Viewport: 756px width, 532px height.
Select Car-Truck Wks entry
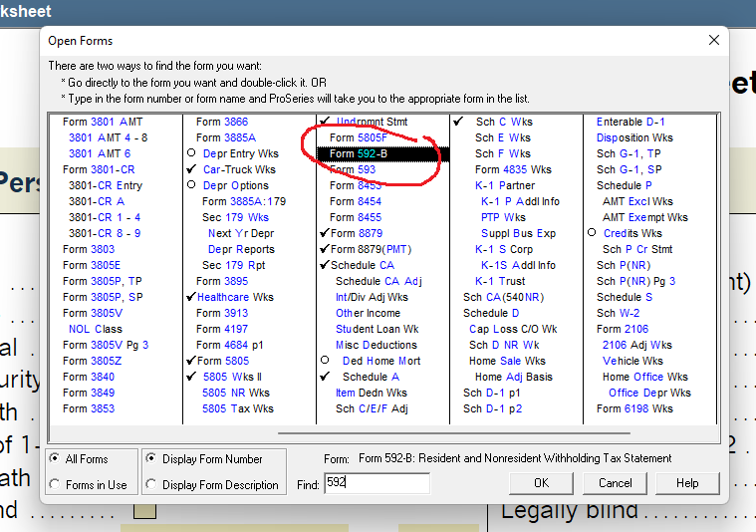pos(239,169)
